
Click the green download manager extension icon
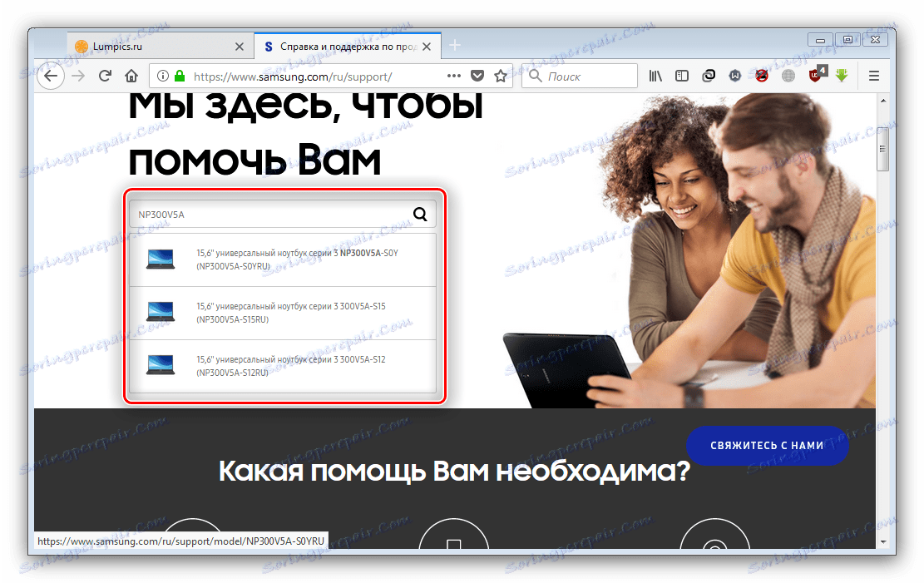(842, 76)
